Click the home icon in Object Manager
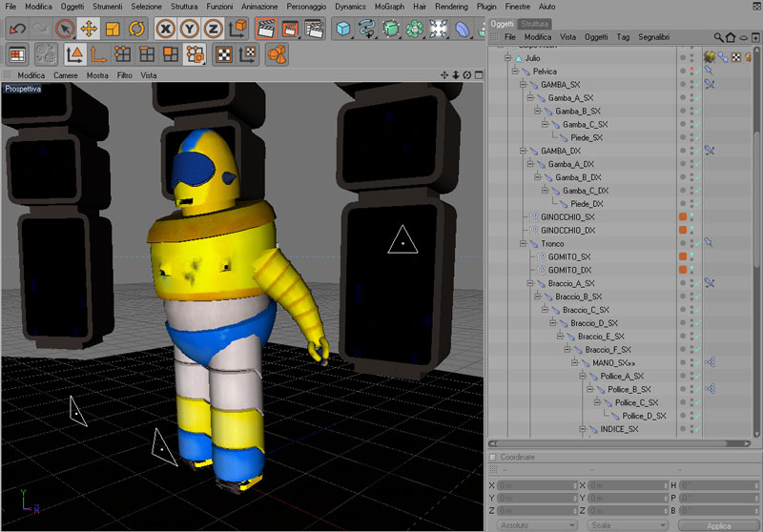This screenshot has width=763, height=532. 731,36
